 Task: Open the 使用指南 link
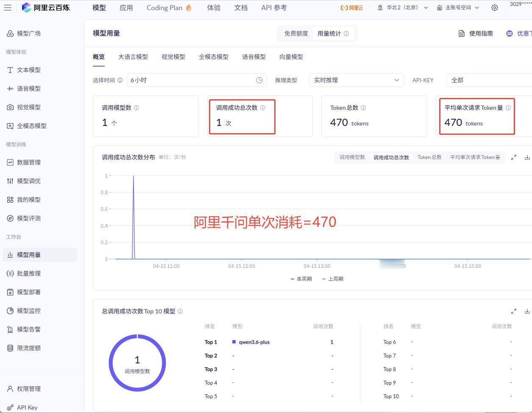tap(476, 33)
